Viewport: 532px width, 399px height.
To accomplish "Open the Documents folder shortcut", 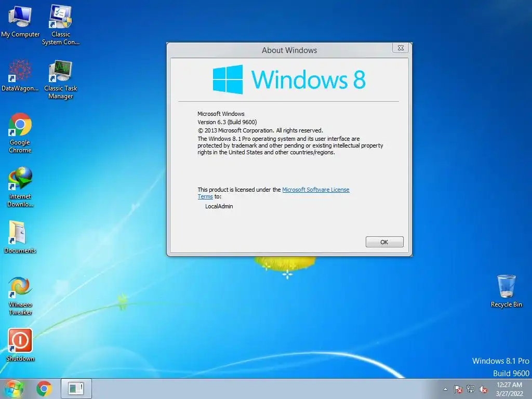I will pyautogui.click(x=20, y=237).
